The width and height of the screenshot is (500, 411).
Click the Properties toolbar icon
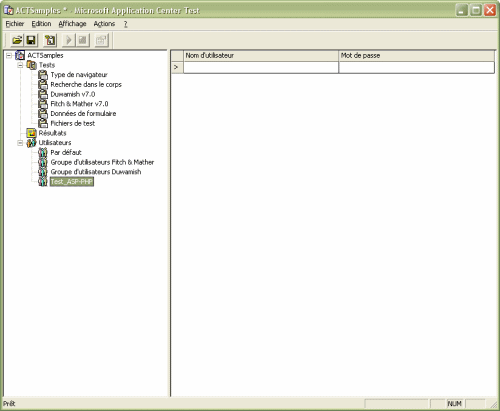101,40
